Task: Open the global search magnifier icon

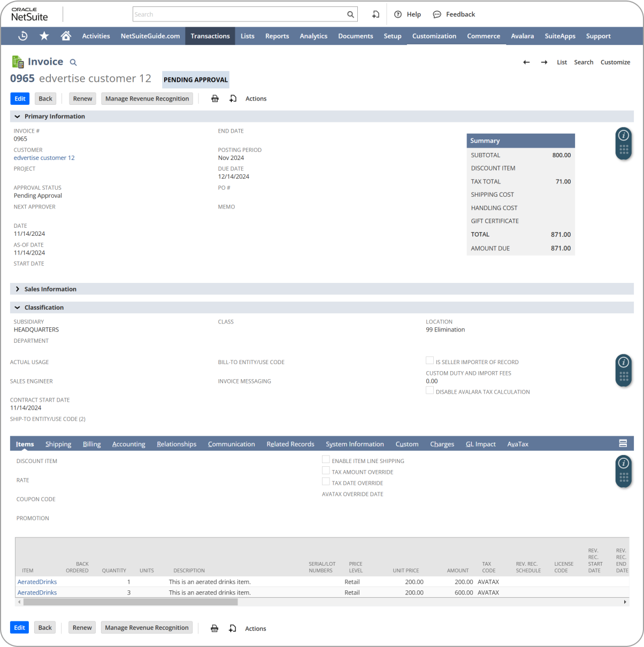Action: point(350,14)
